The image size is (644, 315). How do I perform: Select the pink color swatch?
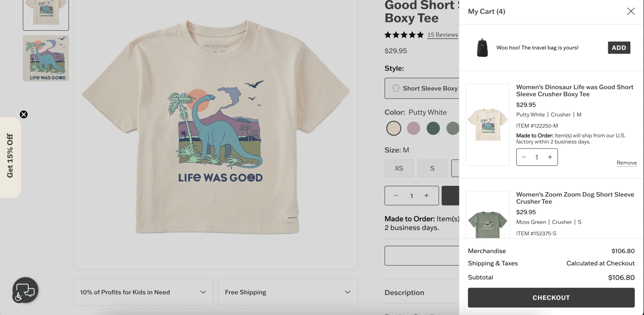414,128
